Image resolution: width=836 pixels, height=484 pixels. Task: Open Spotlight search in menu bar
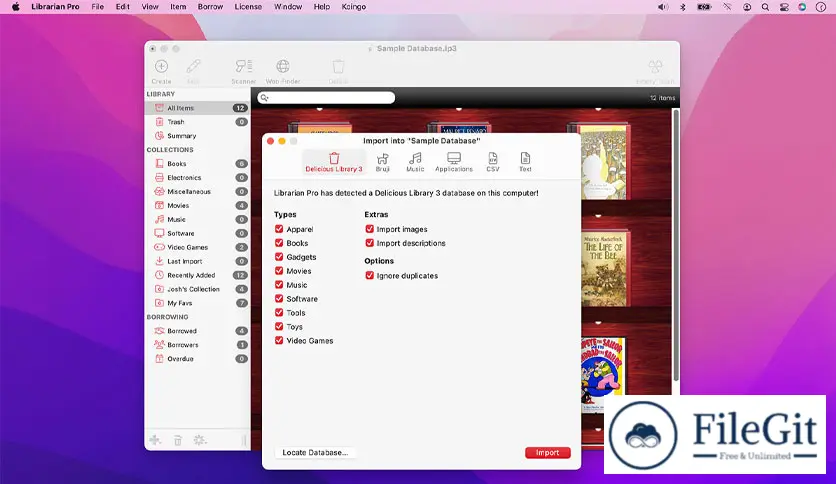click(765, 7)
